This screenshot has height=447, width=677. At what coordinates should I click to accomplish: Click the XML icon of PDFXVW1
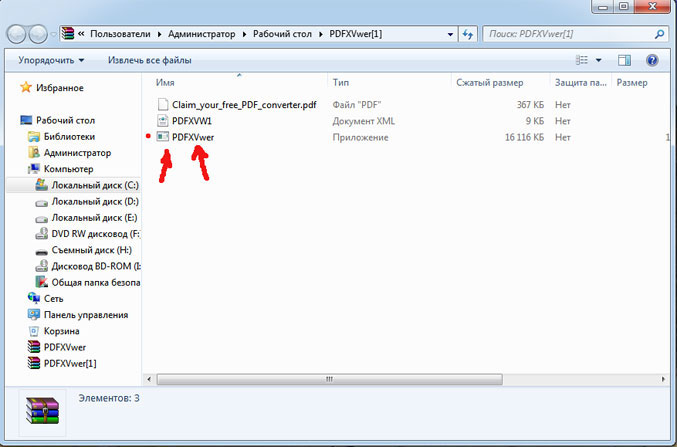[x=163, y=121]
